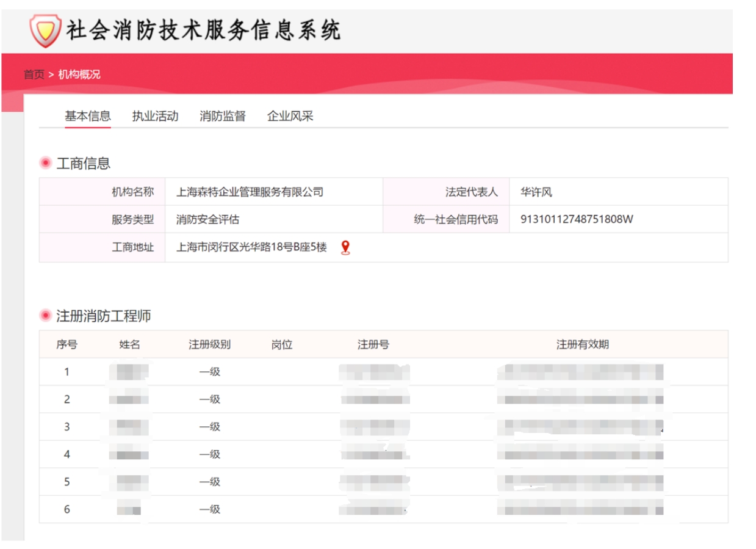Screen dimensions: 756x549
Task: Click the 注册有效期 column header
Action: [582, 344]
